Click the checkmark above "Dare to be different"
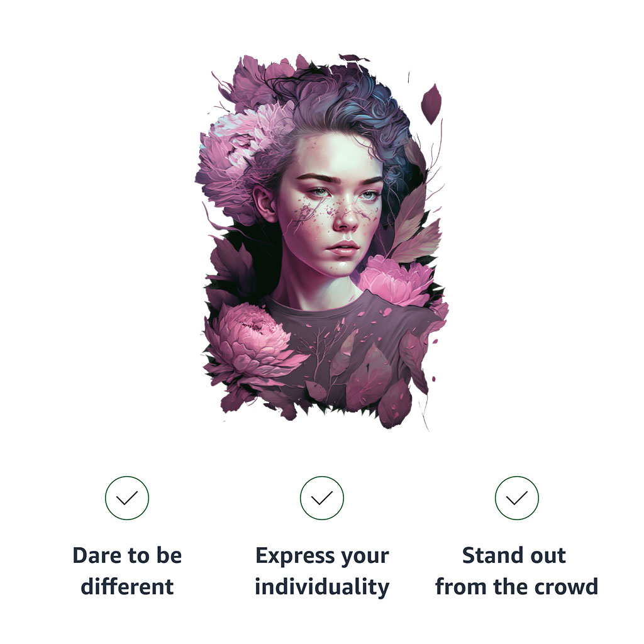 pyautogui.click(x=127, y=498)
